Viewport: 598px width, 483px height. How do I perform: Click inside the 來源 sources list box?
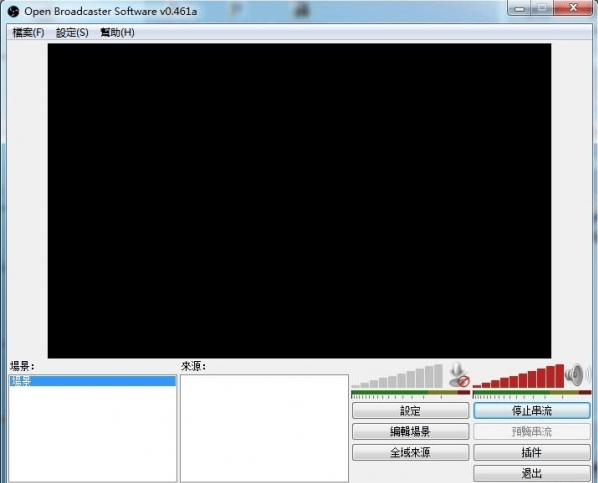click(x=264, y=428)
